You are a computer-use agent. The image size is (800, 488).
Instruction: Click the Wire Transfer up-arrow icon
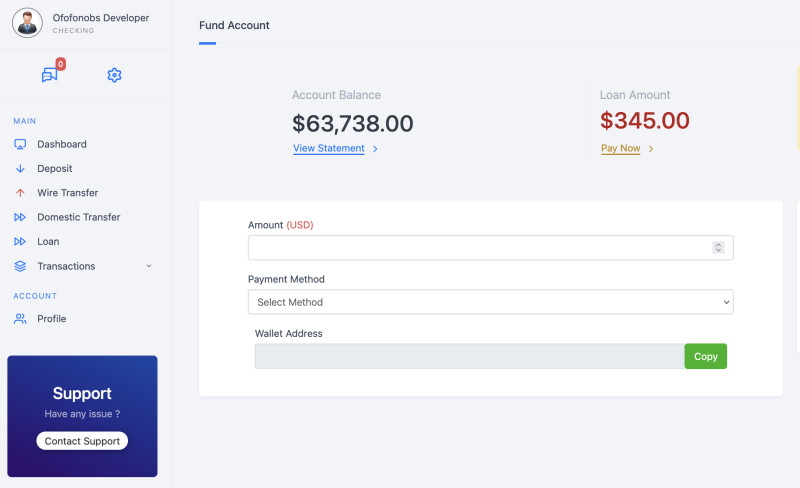(x=20, y=193)
